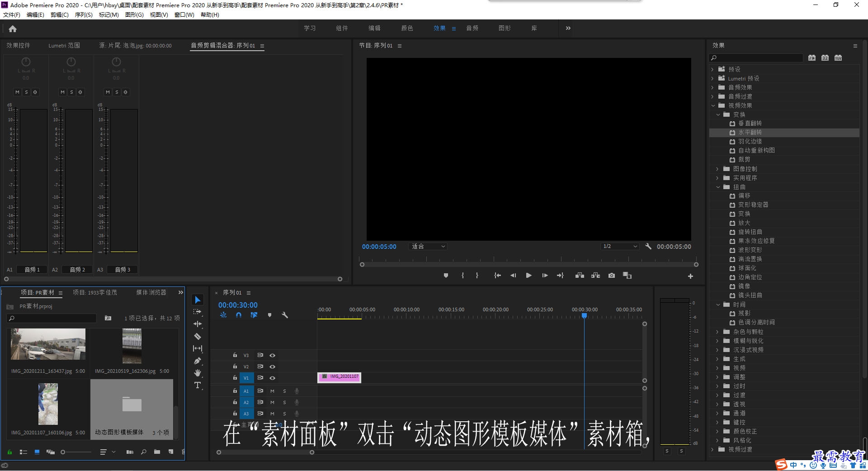The height and width of the screenshot is (471, 868).
Task: Click the Home icon
Action: (x=13, y=29)
